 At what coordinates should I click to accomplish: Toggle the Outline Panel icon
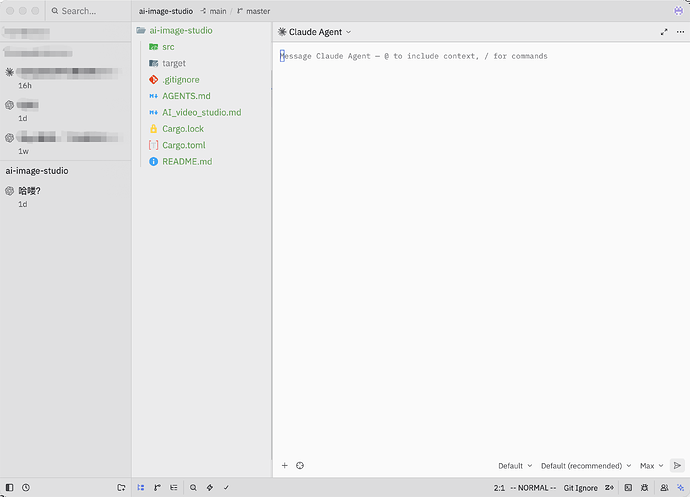tap(174, 487)
